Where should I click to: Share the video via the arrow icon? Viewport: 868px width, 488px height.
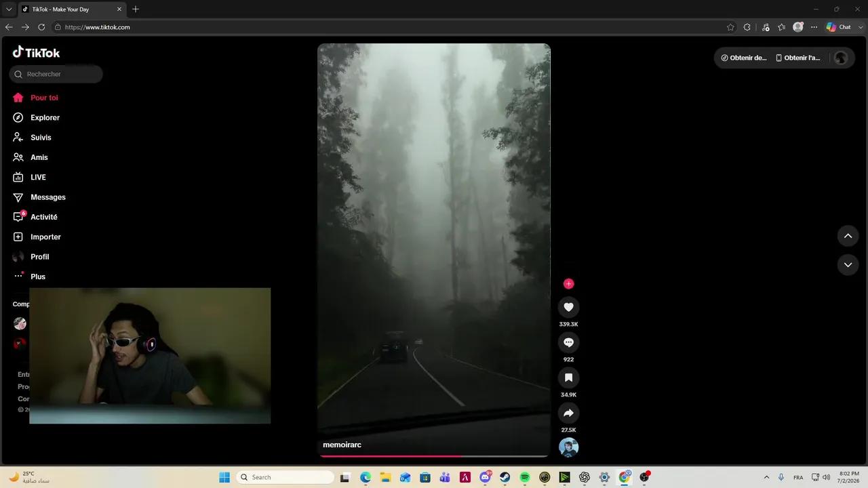point(568,413)
